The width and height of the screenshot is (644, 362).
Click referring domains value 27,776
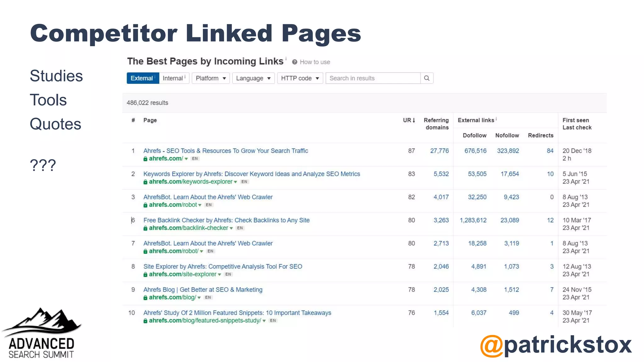[x=439, y=151]
